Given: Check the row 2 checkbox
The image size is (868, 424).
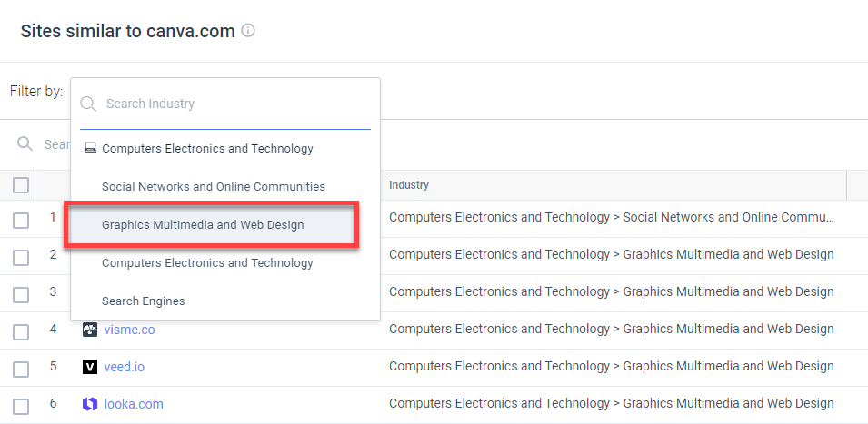Looking at the screenshot, I should [21, 258].
